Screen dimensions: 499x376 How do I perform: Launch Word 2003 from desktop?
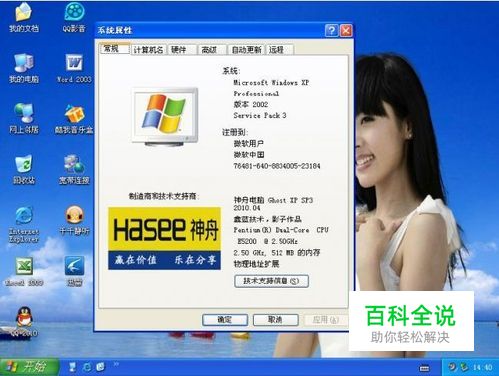(74, 68)
